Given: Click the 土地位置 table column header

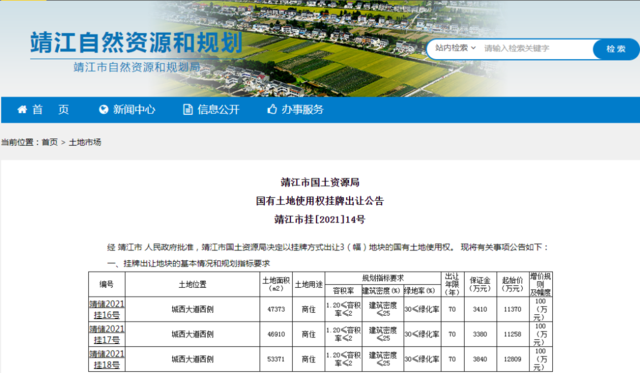Looking at the screenshot, I should pos(193,284).
